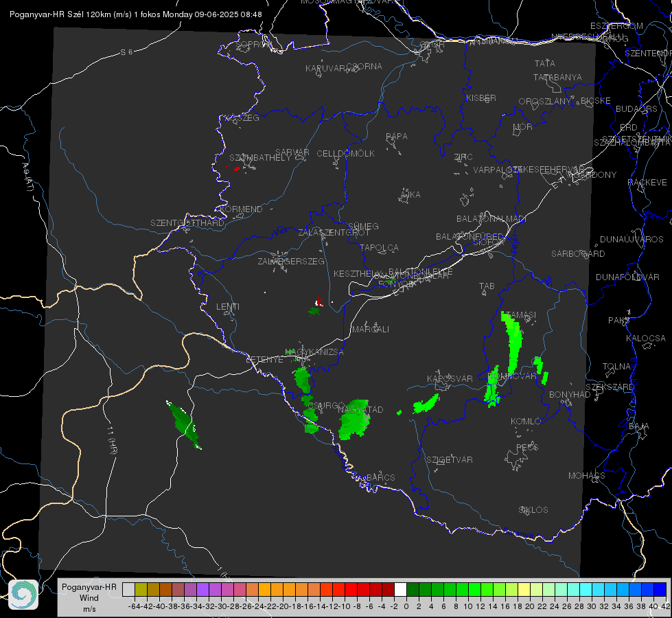Screen dimensions: 672x618
Task: Choose the dark blue swatch above 42
Action: point(660,590)
